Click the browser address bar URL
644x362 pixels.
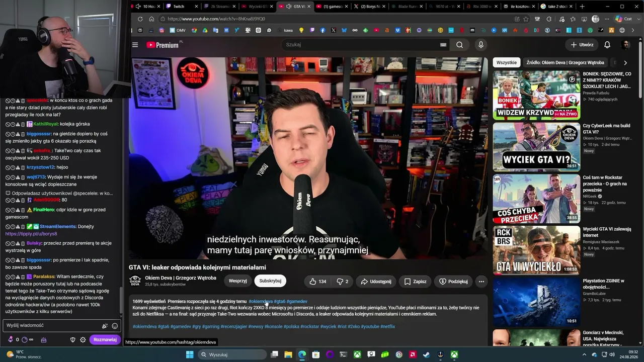click(x=216, y=19)
